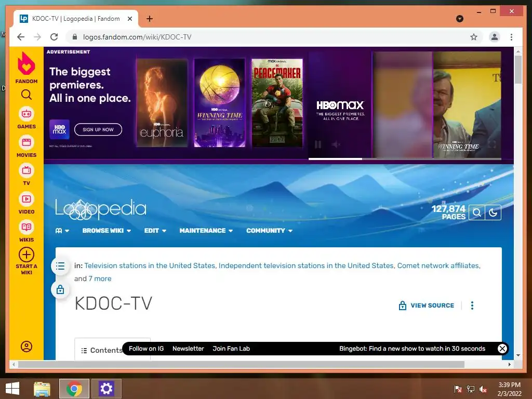532x399 pixels.
Task: Open the table of contents list icon
Action: [x=60, y=266]
